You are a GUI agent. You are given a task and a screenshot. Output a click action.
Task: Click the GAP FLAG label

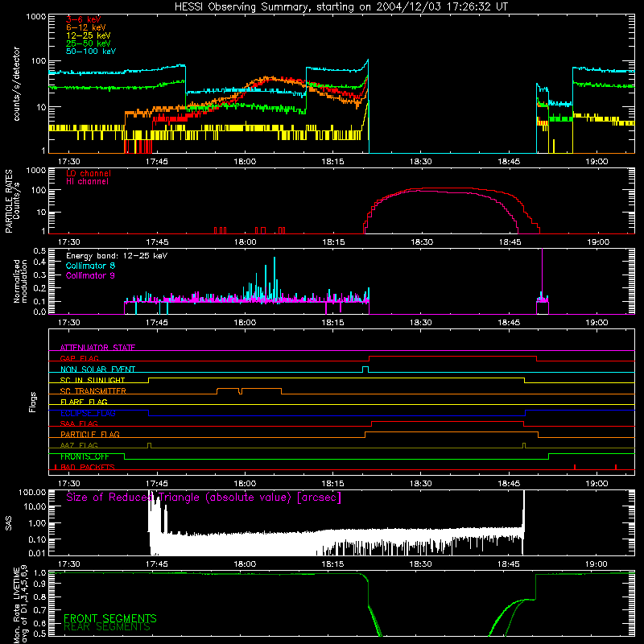(x=79, y=358)
